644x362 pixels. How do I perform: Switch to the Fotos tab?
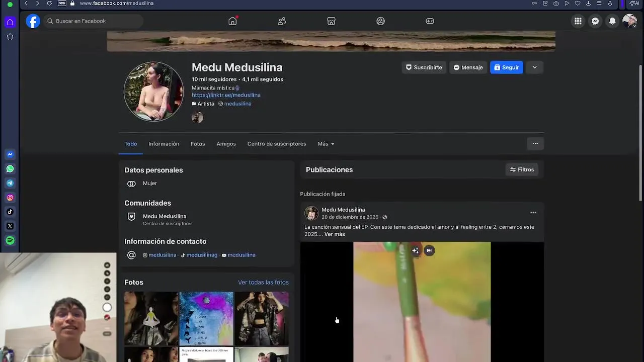(198, 144)
